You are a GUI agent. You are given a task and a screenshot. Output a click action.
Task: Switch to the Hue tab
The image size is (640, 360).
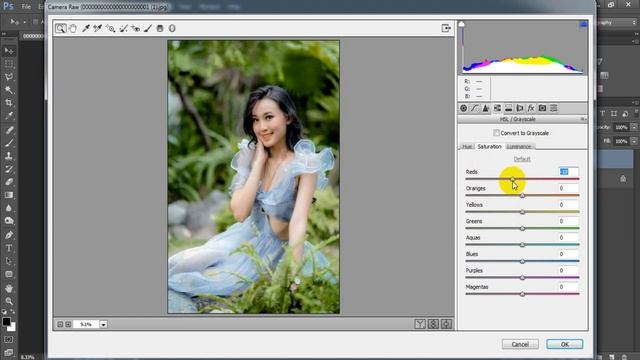(467, 147)
